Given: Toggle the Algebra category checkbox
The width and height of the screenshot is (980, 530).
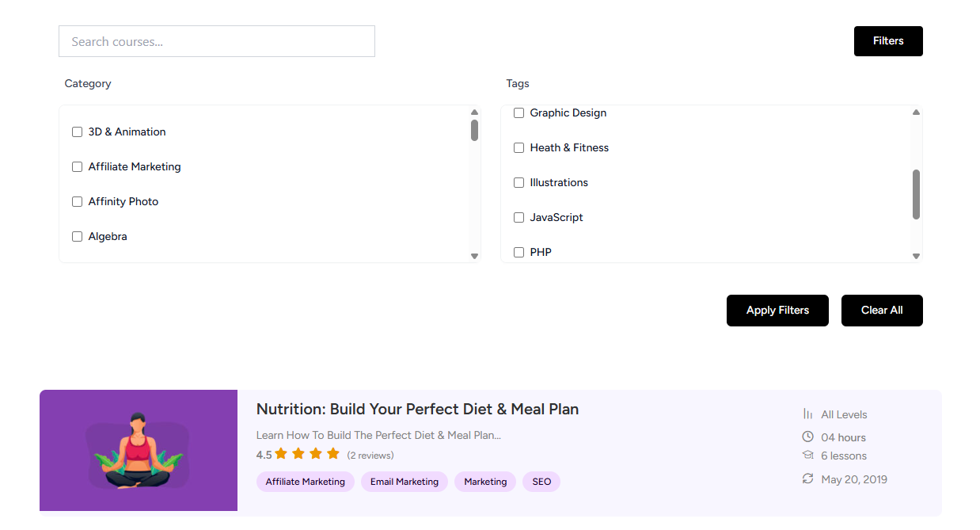Looking at the screenshot, I should [77, 236].
